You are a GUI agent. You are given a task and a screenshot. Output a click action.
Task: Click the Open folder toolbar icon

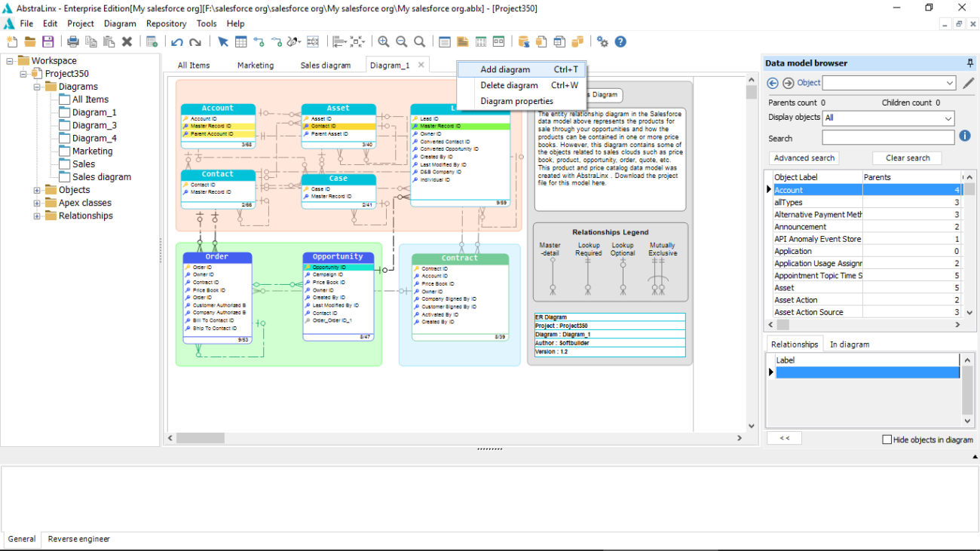[30, 41]
